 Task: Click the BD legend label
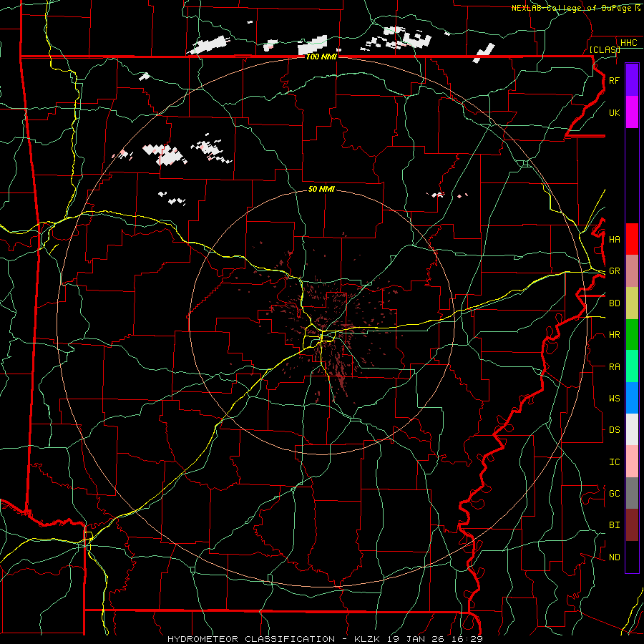[x=615, y=303]
